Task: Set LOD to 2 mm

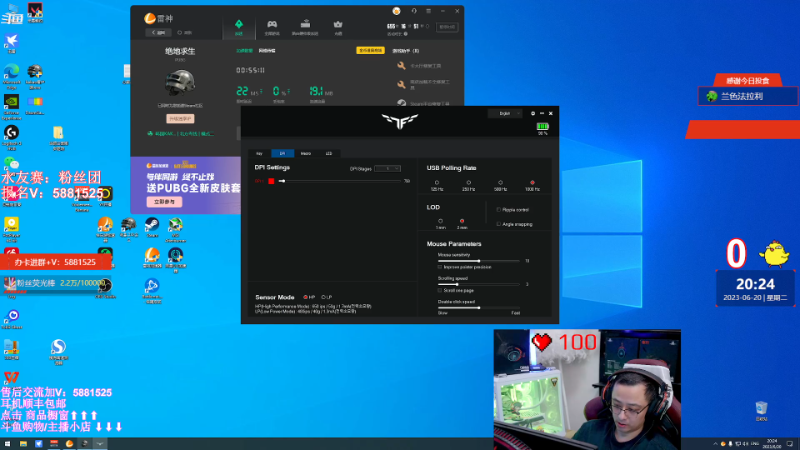Action: (x=462, y=221)
